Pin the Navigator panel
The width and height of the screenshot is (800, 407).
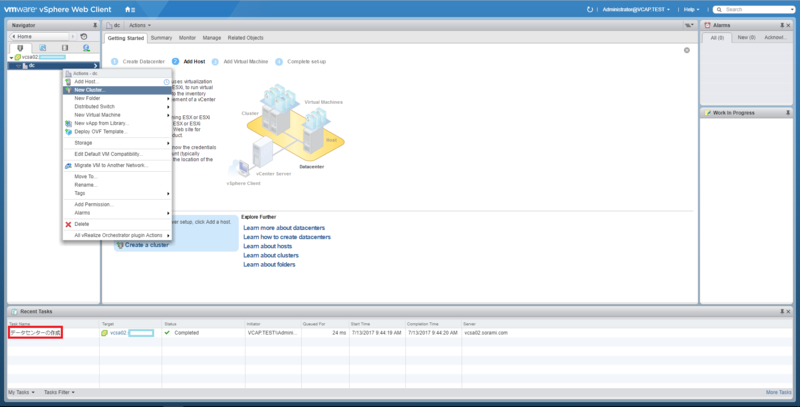coord(95,25)
